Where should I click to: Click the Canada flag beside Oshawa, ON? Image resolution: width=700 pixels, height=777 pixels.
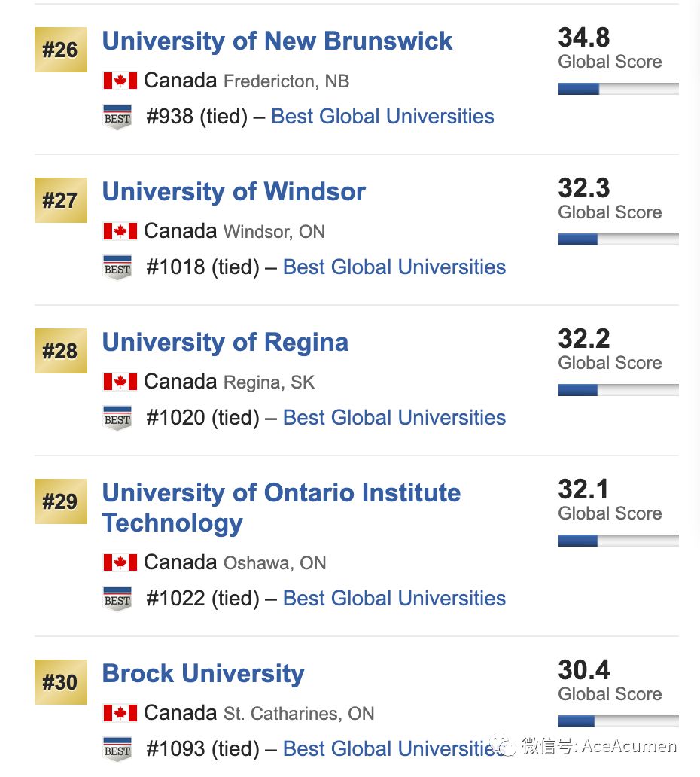[120, 562]
